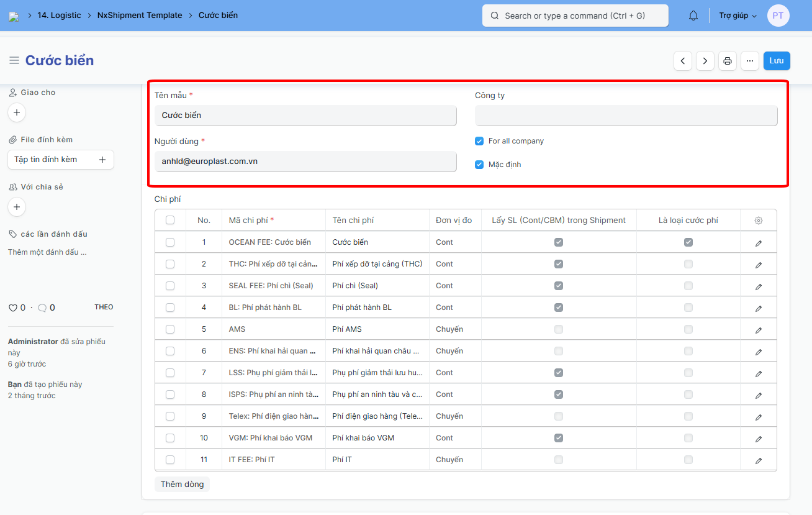
Task: Print this document with printer icon
Action: tap(728, 61)
